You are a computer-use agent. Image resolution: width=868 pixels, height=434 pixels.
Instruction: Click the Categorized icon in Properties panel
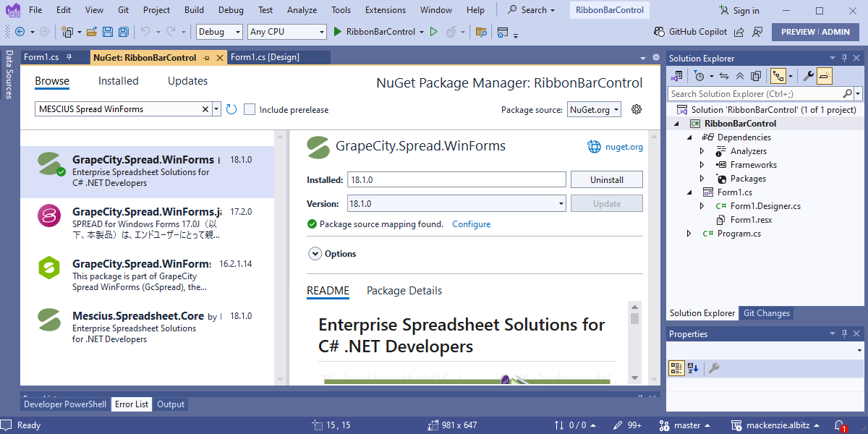click(x=676, y=368)
